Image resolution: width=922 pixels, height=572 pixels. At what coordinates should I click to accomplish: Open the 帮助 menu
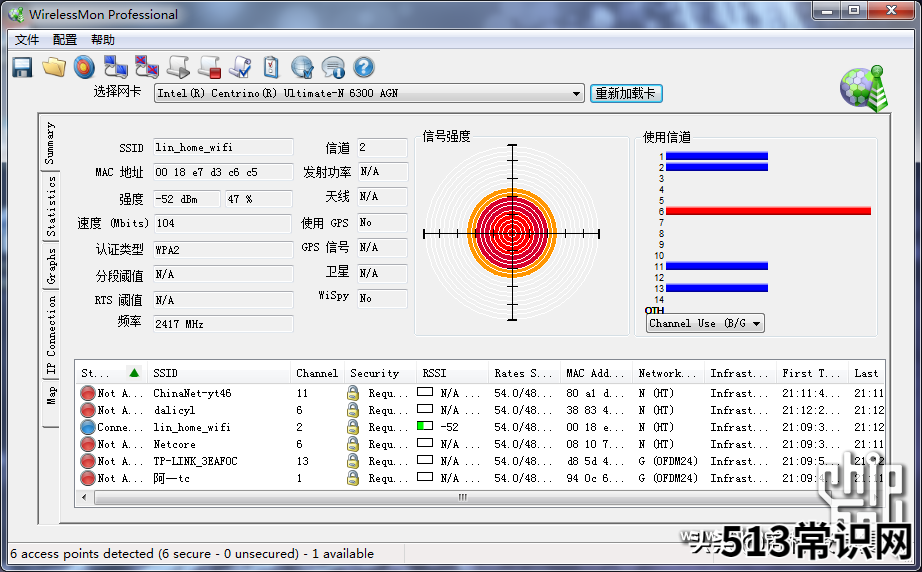[x=103, y=39]
